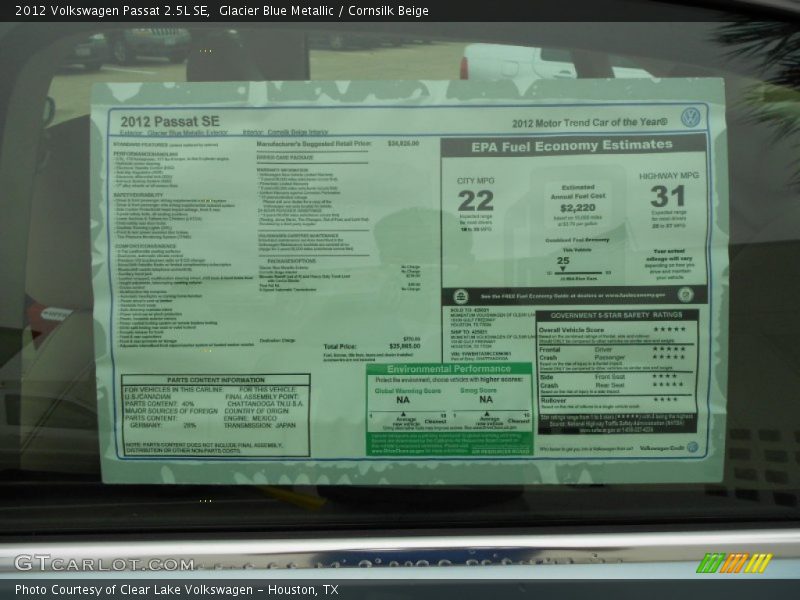800x600 pixels.
Task: Click the 'GOVERNMENT 5-STAR SAFETY RATINGS' header
Action: pos(616,315)
